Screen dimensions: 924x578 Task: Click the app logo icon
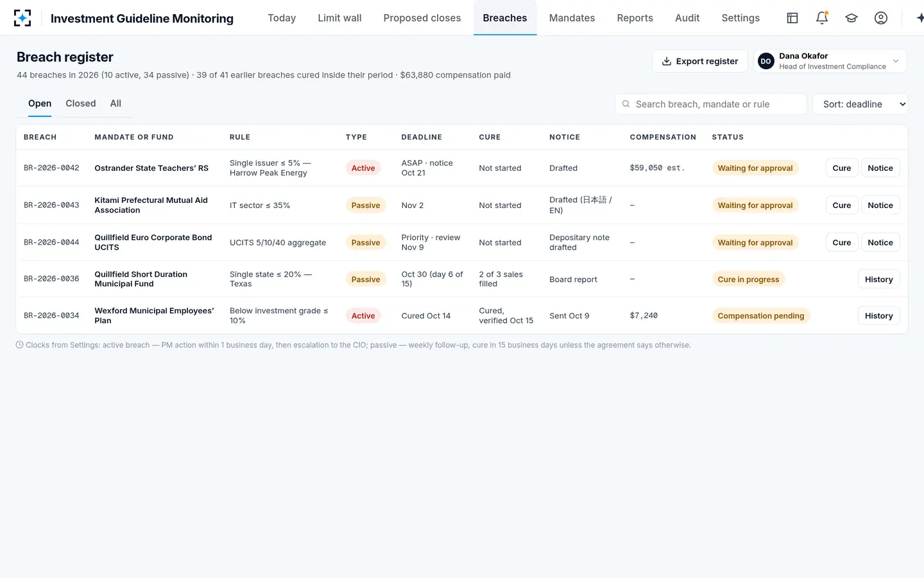point(22,18)
